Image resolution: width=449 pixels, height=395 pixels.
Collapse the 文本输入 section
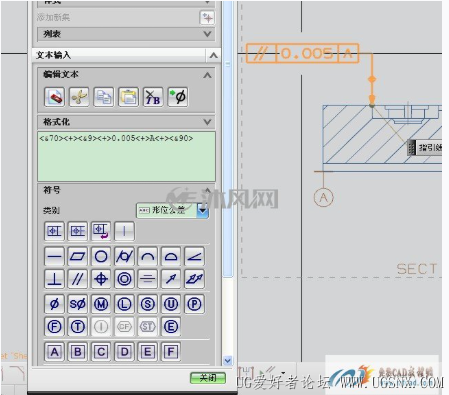pos(214,55)
